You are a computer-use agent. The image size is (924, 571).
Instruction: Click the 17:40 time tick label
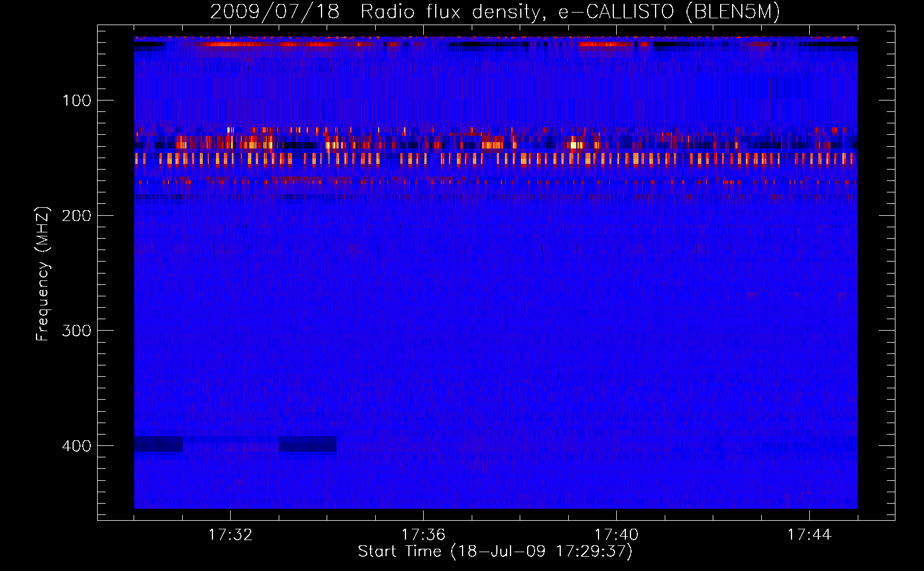[x=616, y=535]
